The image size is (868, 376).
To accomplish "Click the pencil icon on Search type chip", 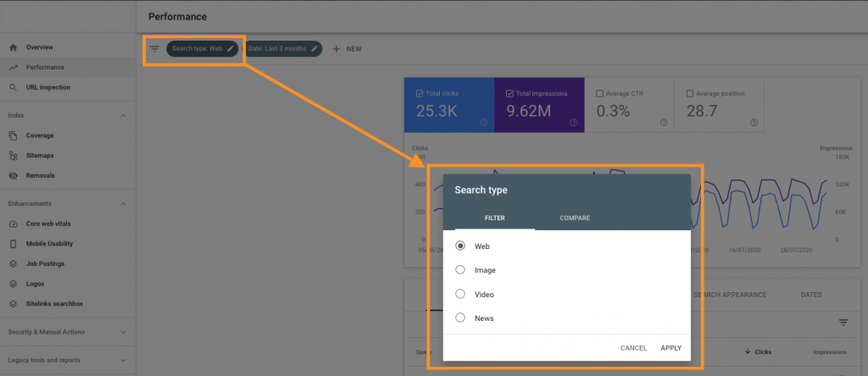I will [231, 48].
